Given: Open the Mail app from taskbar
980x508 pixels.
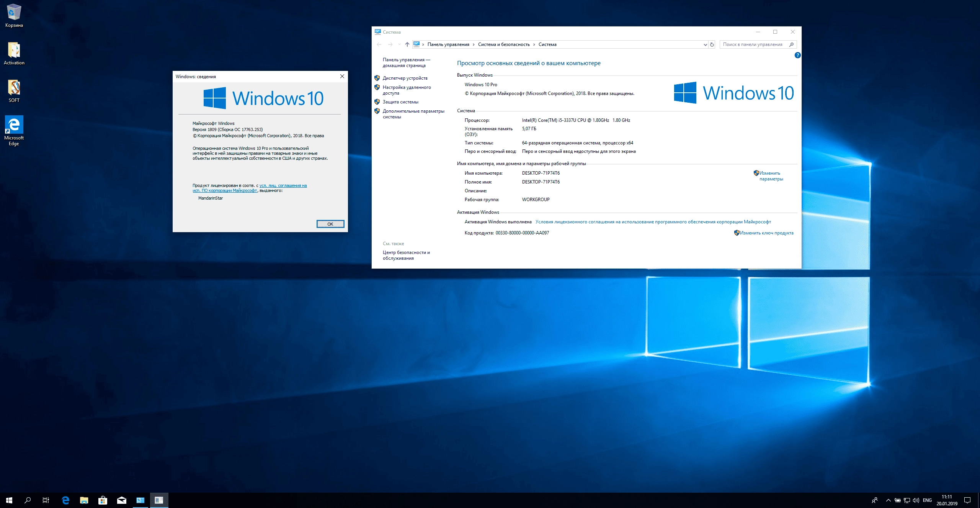Looking at the screenshot, I should point(121,500).
